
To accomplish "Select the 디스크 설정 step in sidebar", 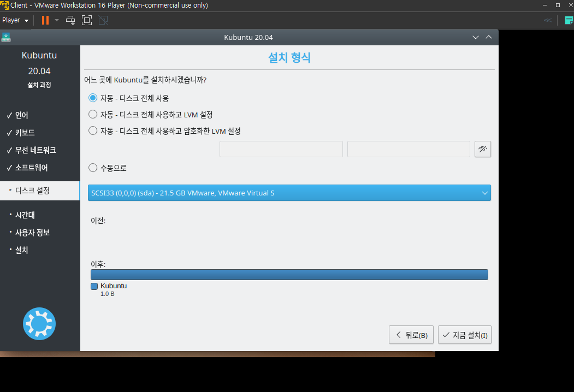I will point(39,191).
